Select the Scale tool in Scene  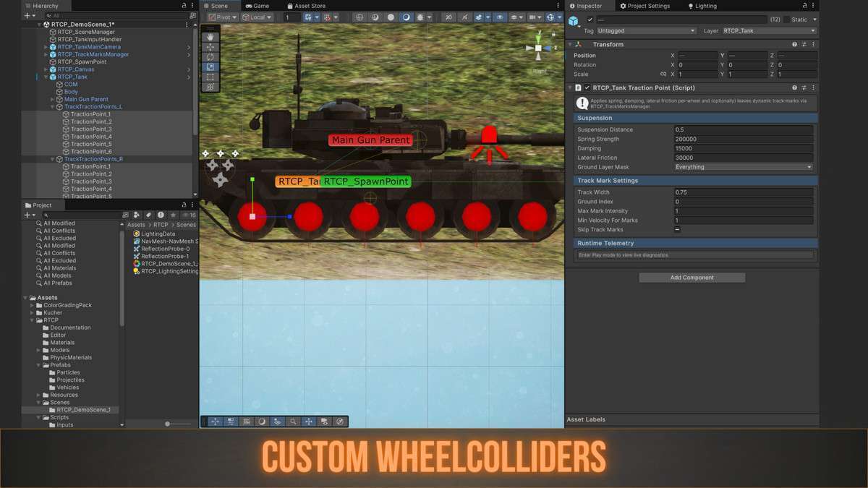click(x=210, y=67)
